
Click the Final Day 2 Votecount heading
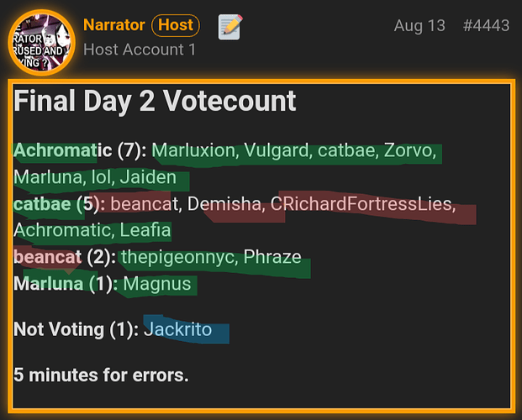(155, 101)
